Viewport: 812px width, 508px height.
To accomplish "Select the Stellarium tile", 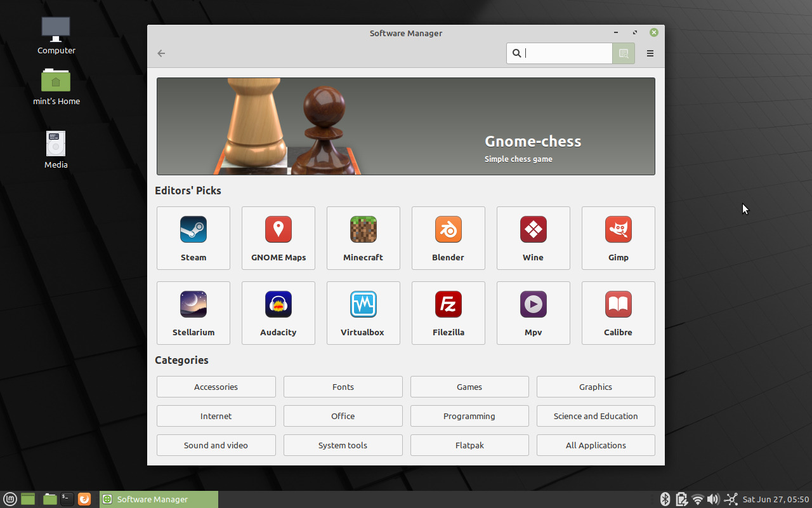I will (x=193, y=313).
